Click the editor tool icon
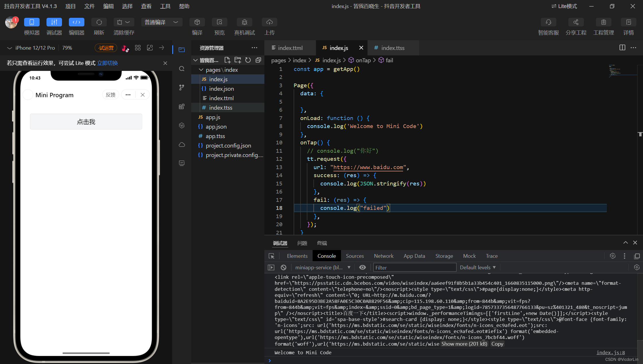This screenshot has width=643, height=364. pyautogui.click(x=76, y=22)
